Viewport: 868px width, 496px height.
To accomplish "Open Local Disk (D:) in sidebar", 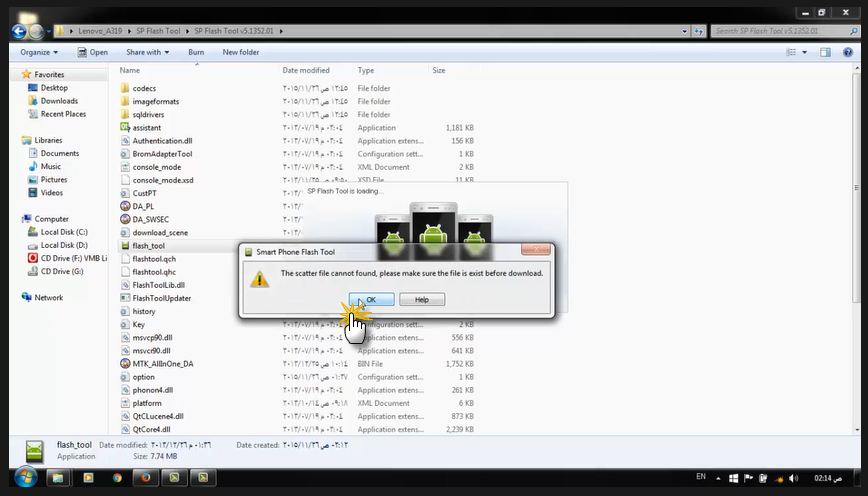I will pyautogui.click(x=64, y=245).
